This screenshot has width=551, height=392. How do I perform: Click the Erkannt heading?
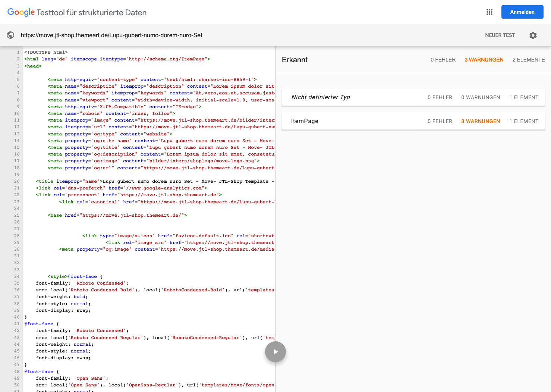coord(295,60)
